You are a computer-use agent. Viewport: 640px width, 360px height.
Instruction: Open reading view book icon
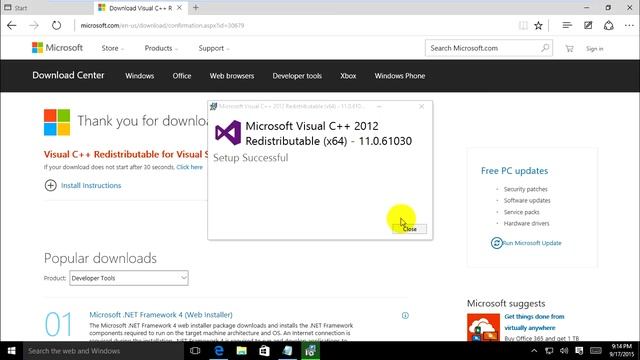pos(523,25)
